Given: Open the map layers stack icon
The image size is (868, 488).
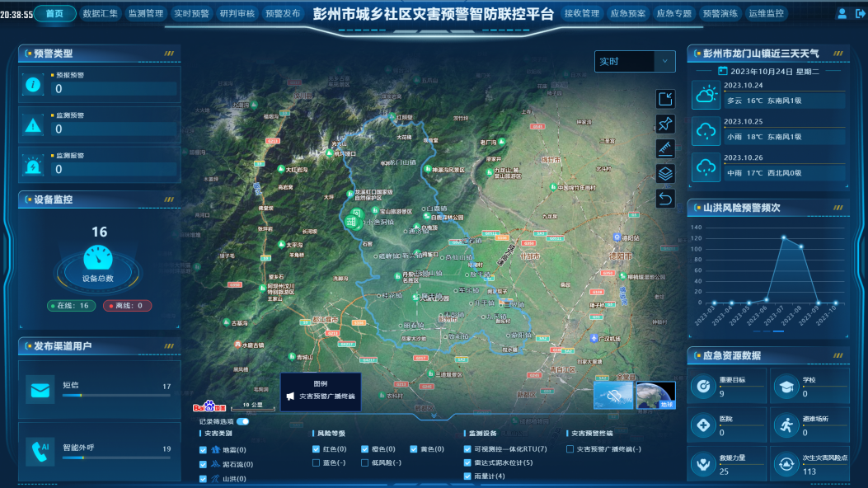Looking at the screenshot, I should (x=665, y=174).
